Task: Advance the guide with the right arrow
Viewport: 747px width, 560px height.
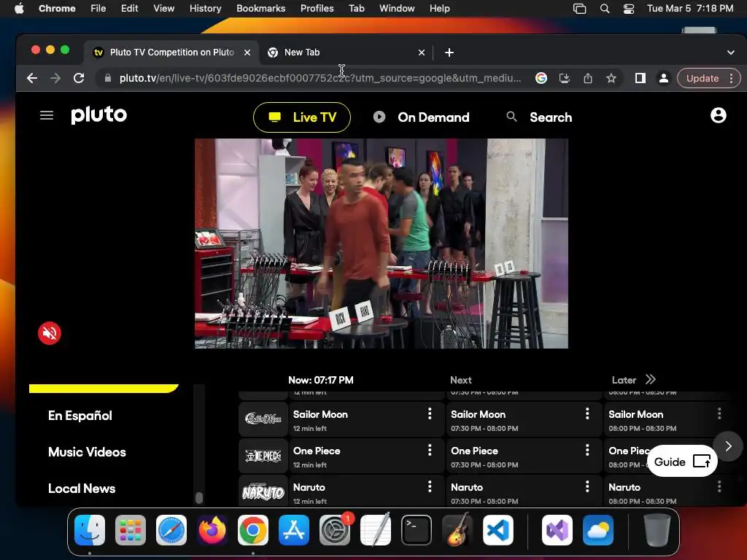Action: [x=728, y=446]
